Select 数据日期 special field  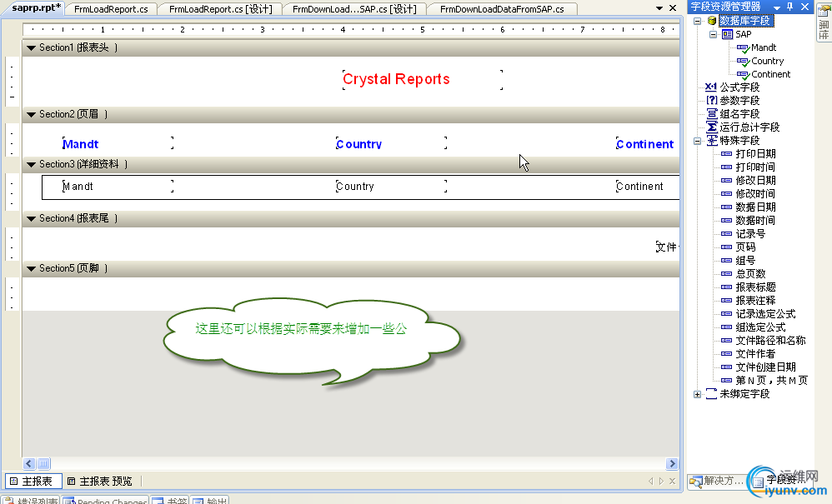[755, 207]
